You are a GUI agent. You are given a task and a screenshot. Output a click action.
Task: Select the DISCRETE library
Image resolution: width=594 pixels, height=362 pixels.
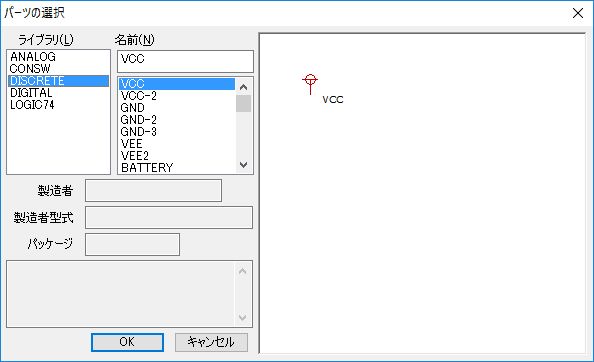pyautogui.click(x=58, y=81)
